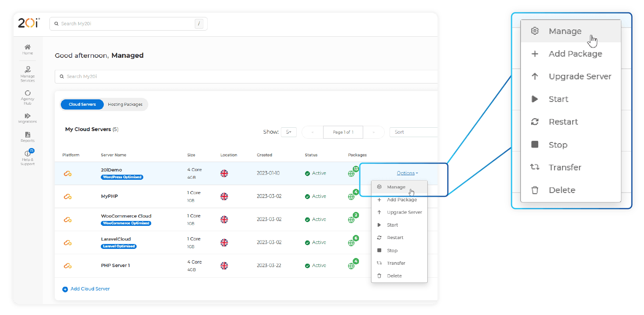Screen dimensions: 644x315
Task: Open Agency Hub in the sidebar
Action: [x=28, y=97]
